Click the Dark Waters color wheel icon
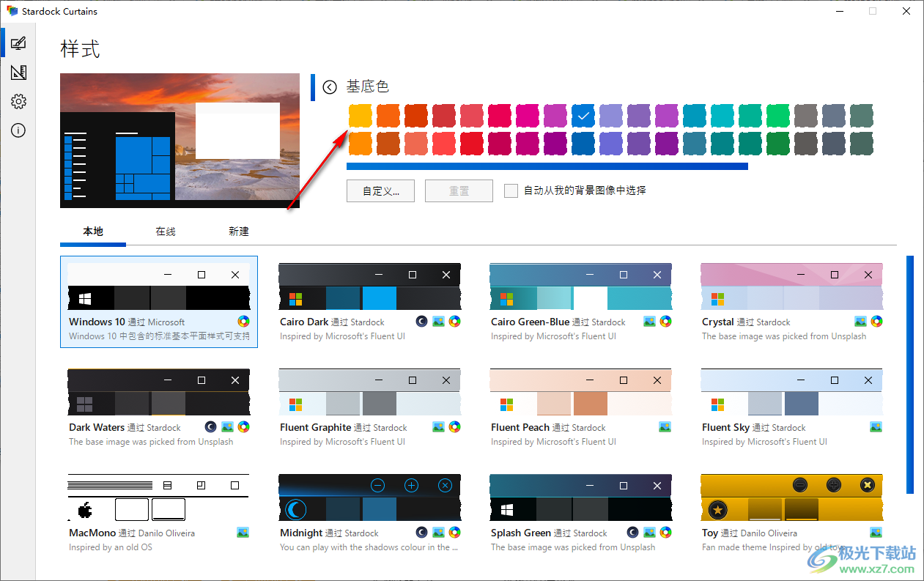This screenshot has width=924, height=581. tap(244, 426)
